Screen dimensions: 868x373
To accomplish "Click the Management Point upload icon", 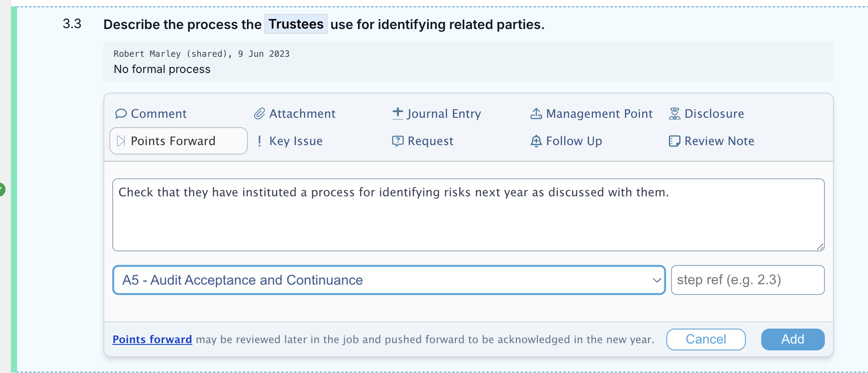I will coord(536,114).
